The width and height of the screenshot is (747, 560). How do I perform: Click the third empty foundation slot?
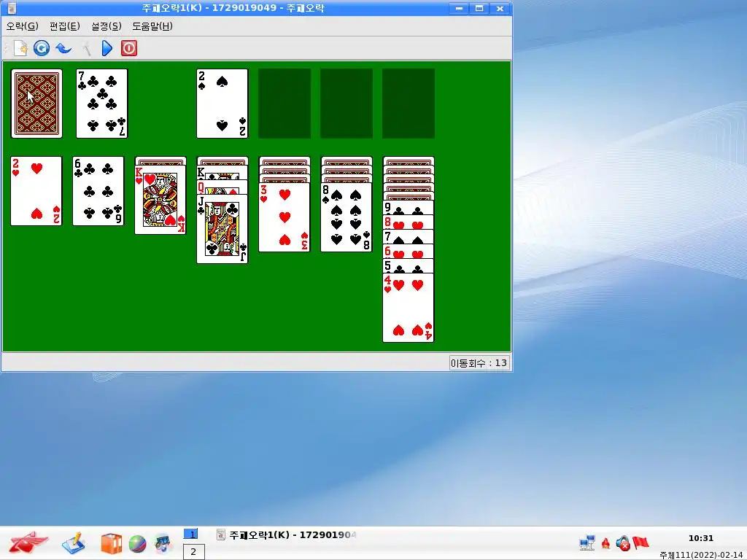(x=347, y=104)
